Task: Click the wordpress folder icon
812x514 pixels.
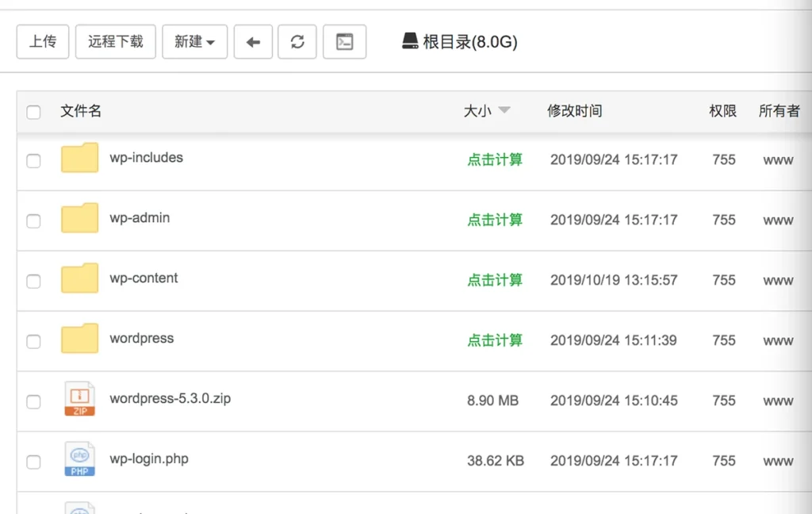Action: click(x=79, y=338)
